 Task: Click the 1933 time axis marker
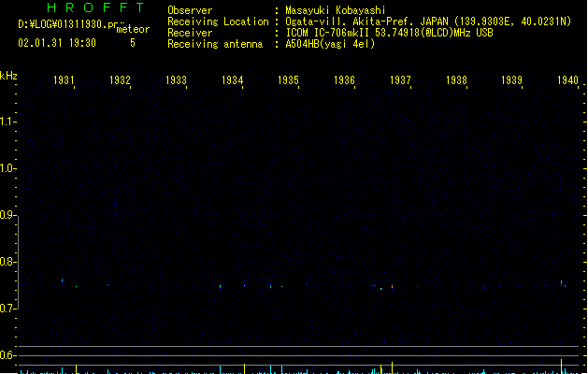pyautogui.click(x=176, y=80)
